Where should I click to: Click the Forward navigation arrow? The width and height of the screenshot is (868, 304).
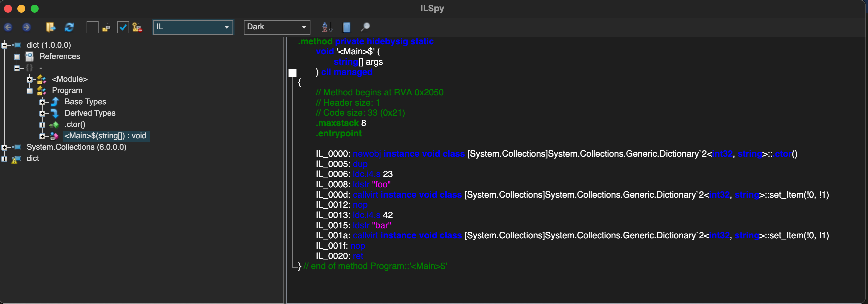tap(26, 27)
